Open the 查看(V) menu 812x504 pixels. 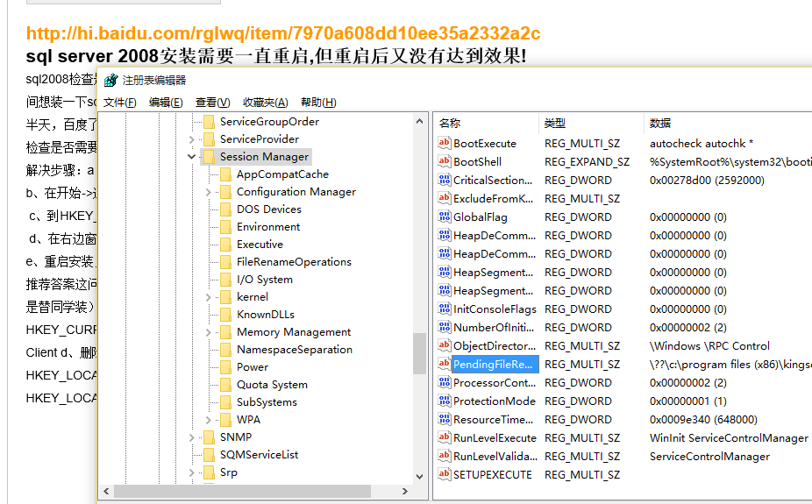[x=212, y=103]
